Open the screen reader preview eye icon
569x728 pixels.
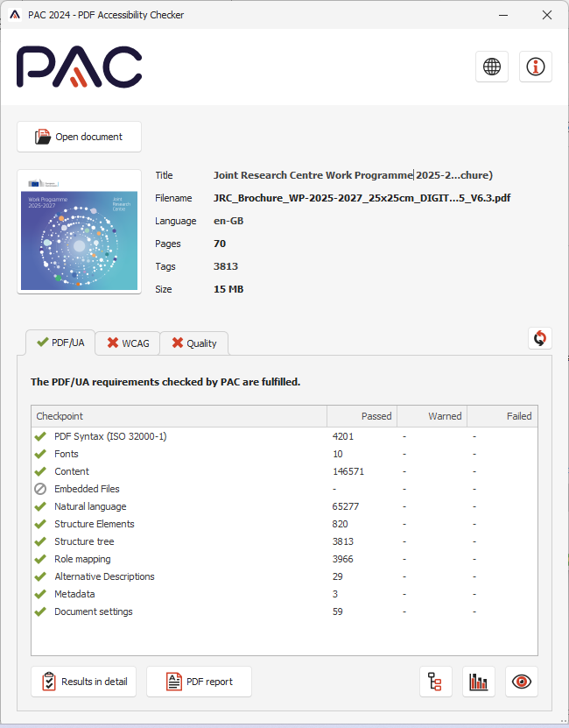pyautogui.click(x=521, y=682)
